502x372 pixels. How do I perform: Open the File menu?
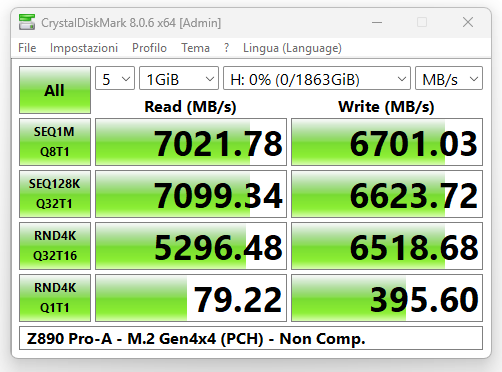point(27,48)
